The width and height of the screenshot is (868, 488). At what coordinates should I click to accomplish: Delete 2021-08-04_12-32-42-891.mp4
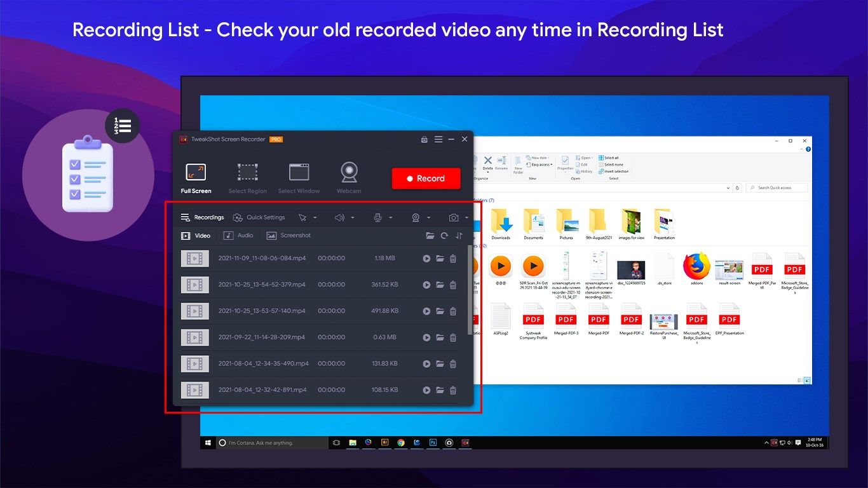click(453, 390)
